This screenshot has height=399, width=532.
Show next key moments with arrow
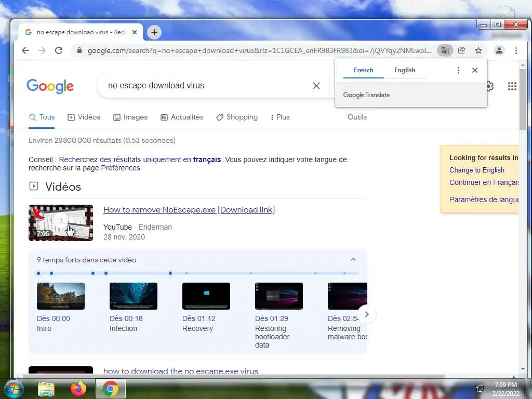click(367, 314)
